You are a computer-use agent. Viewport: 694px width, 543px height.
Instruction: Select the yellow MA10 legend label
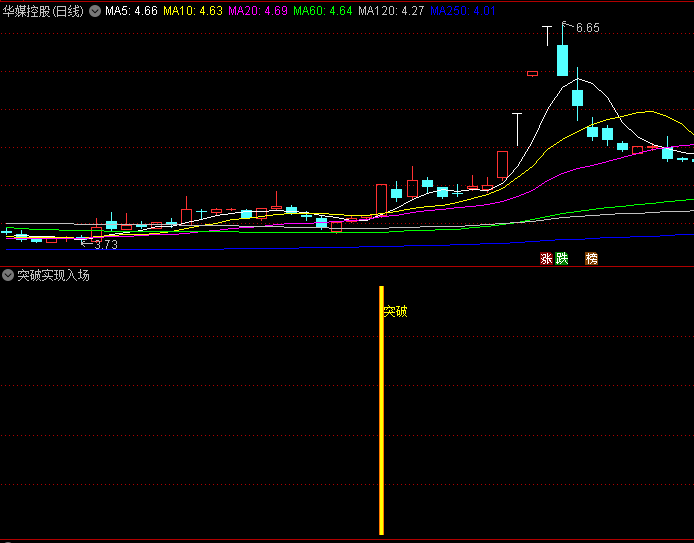pyautogui.click(x=194, y=12)
